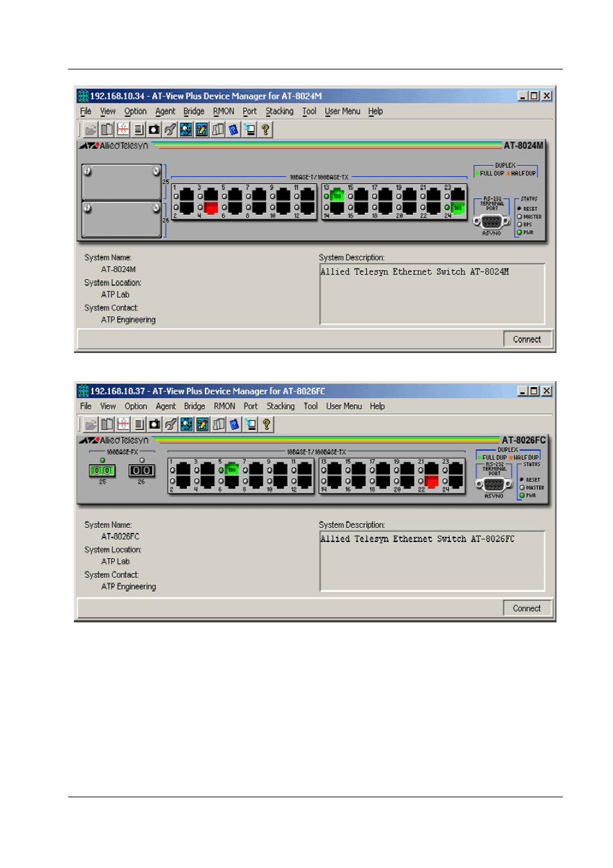Select red port 4 on the AT-8024M switch

click(211, 208)
